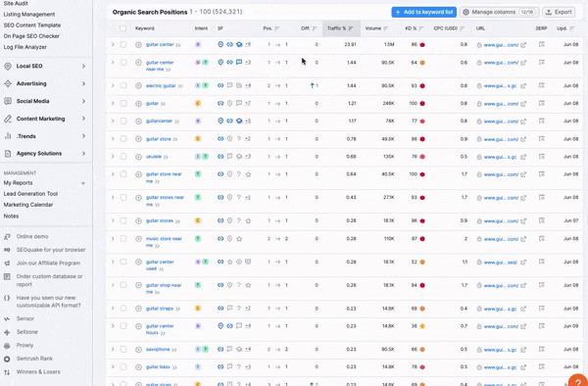The image size is (588, 386).
Task: Expand the music store near me row
Action: (113, 238)
